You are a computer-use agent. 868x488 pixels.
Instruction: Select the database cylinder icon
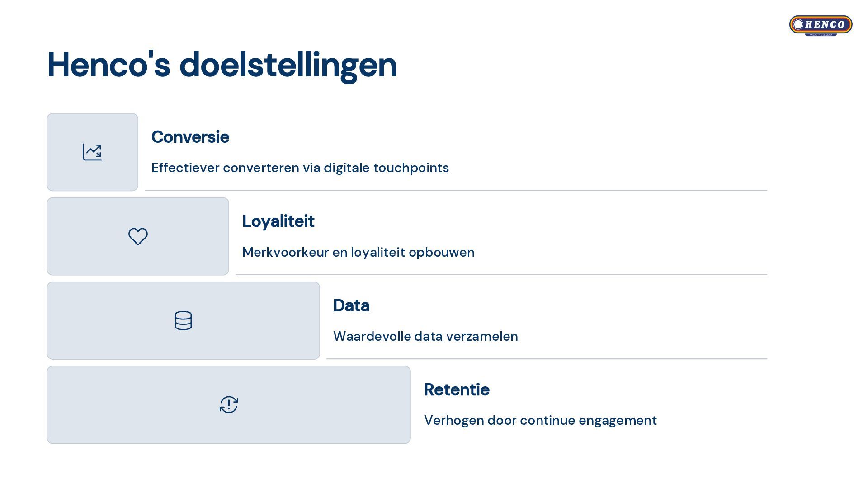[x=183, y=320]
